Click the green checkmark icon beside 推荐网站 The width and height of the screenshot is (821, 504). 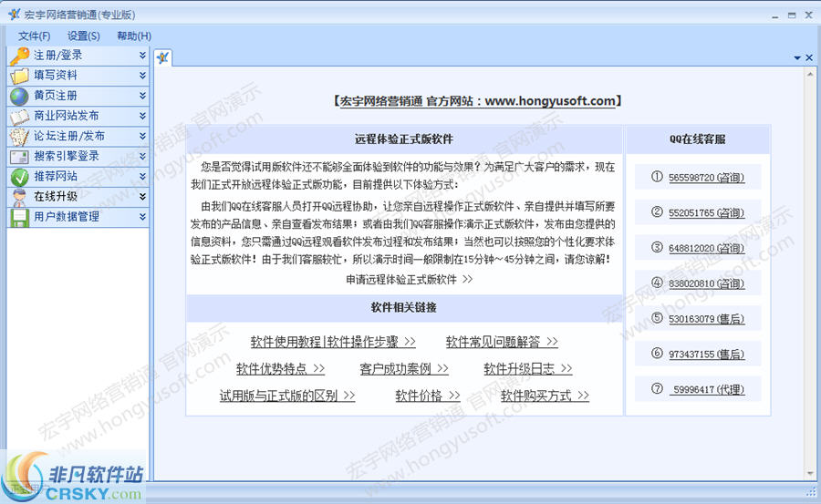[x=19, y=177]
